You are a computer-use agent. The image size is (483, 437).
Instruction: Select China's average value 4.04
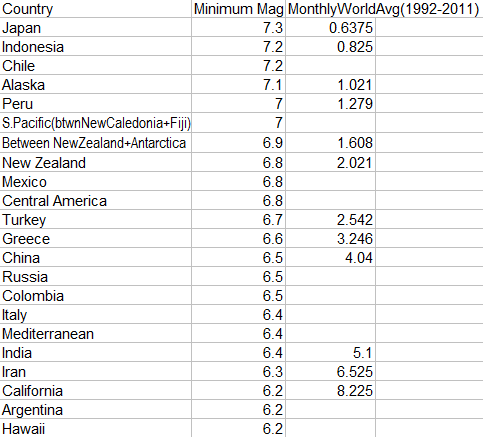(x=330, y=257)
